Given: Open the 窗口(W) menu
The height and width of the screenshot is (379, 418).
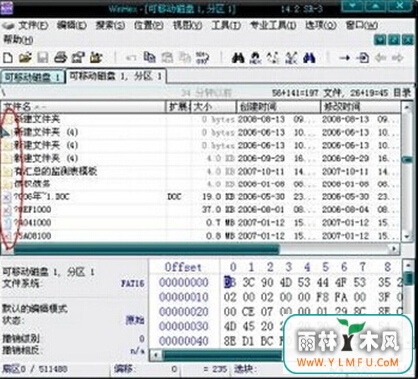Looking at the screenshot, I should tap(362, 25).
